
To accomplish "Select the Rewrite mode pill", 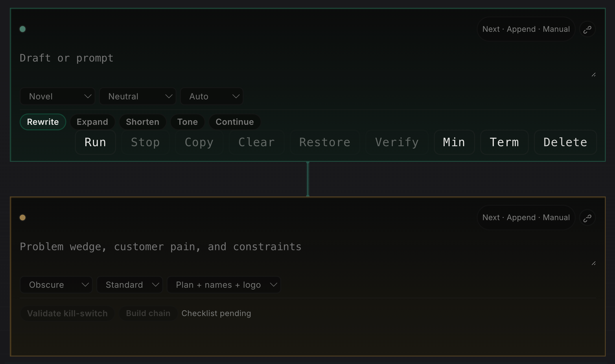I will coord(43,122).
